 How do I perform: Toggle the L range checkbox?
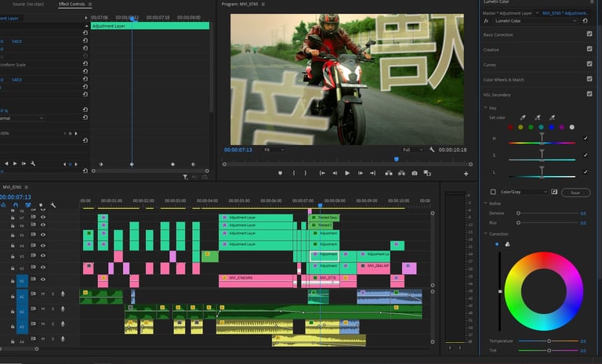coord(585,172)
